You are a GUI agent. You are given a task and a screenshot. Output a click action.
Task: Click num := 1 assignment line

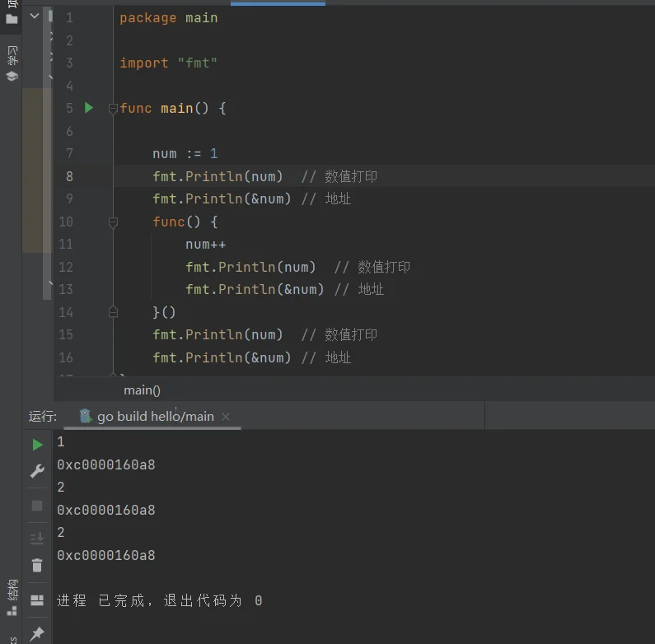coord(185,154)
